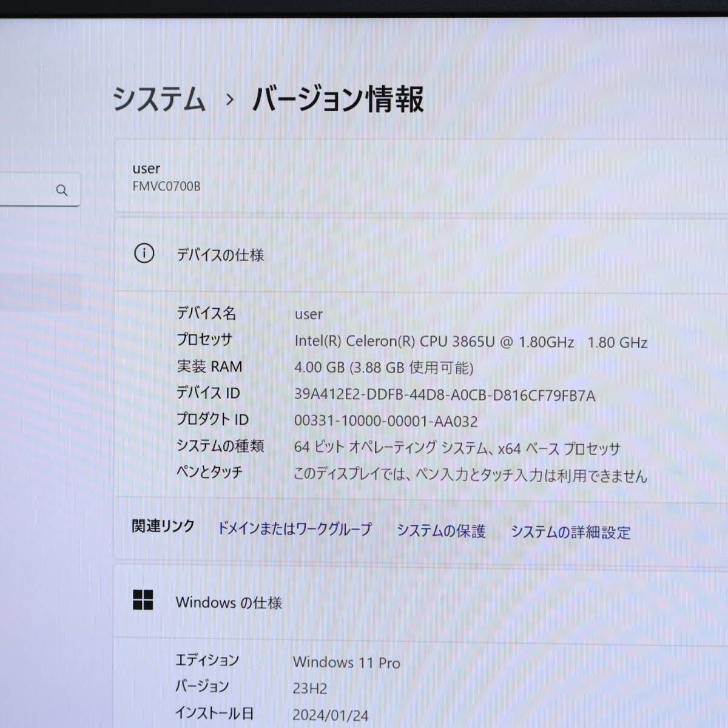728x728 pixels.
Task: Select the 4.00 GB RAM value
Action: point(383,368)
